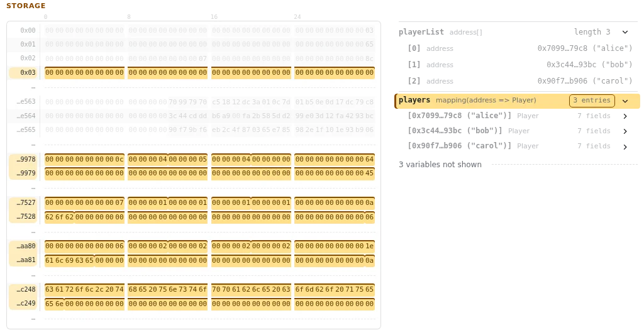Screen dimensions: 644x330
Task: Select storage slot label …c249
Action: [x=26, y=304]
